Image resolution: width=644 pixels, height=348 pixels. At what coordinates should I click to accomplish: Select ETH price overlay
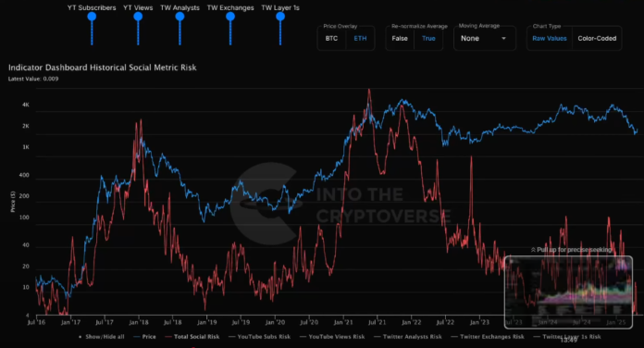coord(360,39)
